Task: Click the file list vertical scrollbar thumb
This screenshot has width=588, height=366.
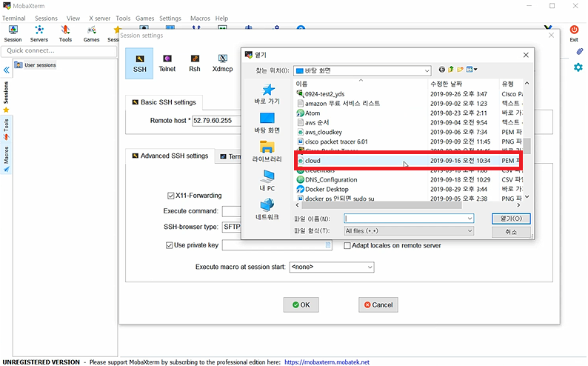Action: tap(527, 146)
